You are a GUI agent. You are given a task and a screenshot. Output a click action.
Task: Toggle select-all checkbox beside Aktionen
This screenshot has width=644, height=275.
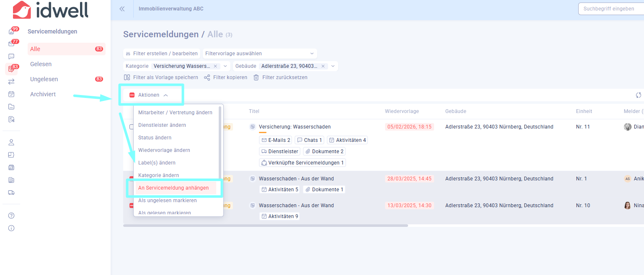click(x=132, y=95)
